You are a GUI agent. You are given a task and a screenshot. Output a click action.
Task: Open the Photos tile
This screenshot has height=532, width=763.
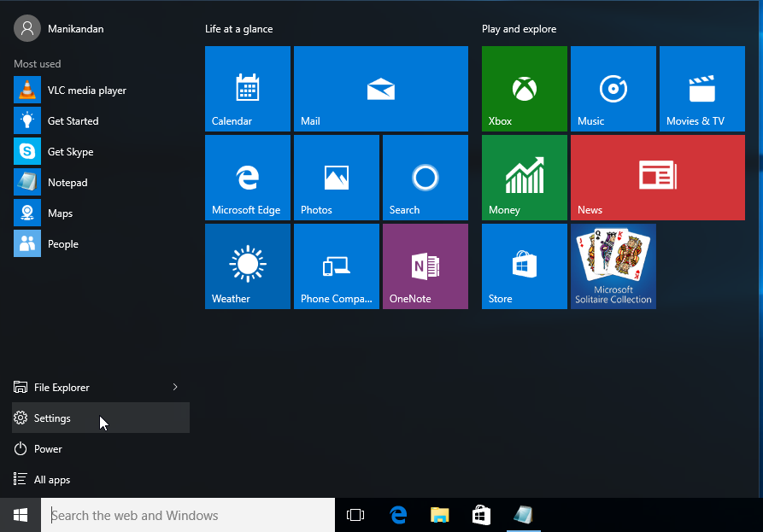337,178
